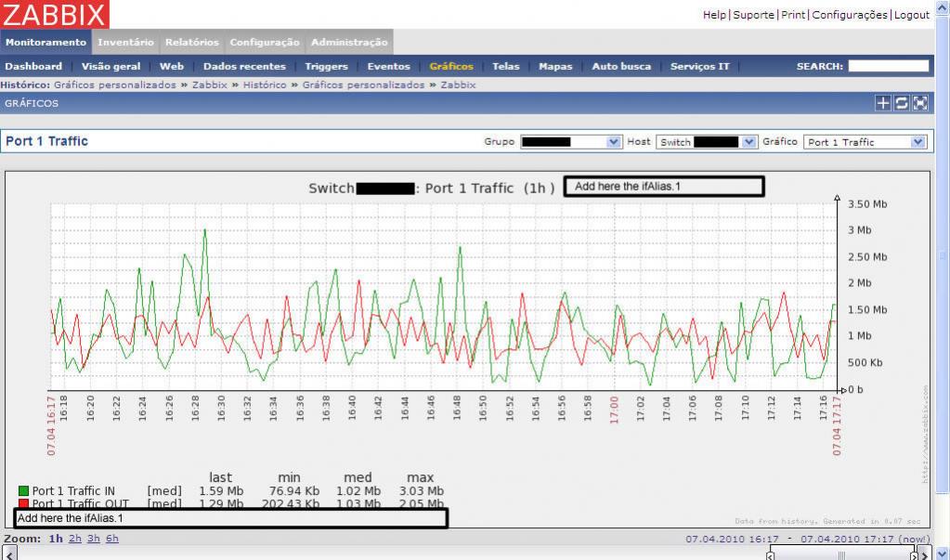This screenshot has height=560, width=950.
Task: Click the ZABBIX logo
Action: click(x=55, y=14)
